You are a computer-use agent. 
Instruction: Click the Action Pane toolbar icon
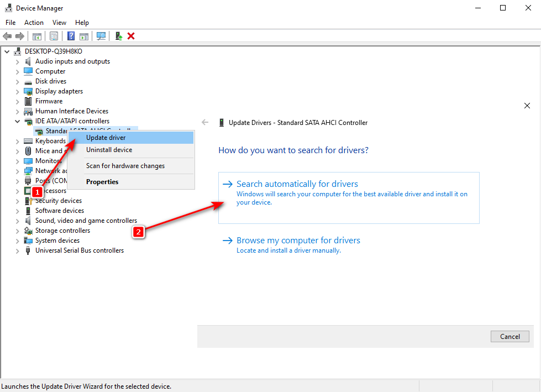click(x=84, y=36)
